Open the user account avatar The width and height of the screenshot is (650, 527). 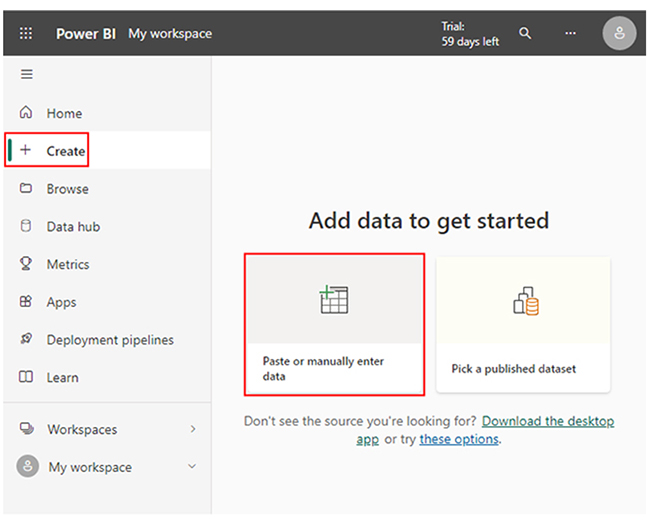point(619,33)
